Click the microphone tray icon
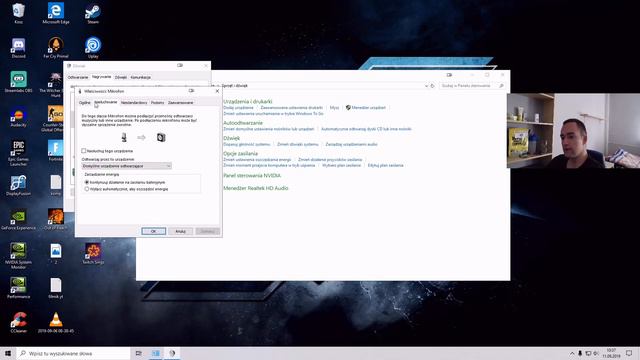Image resolution: width=640 pixels, height=360 pixels. pyautogui.click(x=580, y=353)
